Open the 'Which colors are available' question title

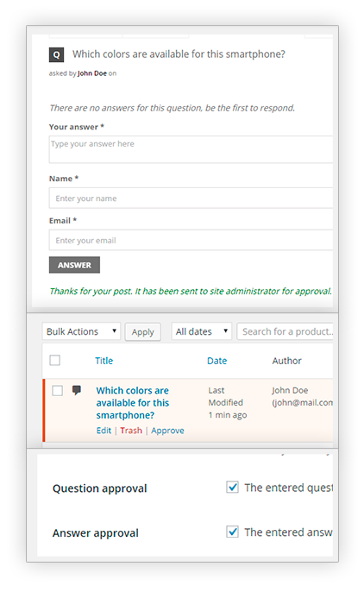132,403
